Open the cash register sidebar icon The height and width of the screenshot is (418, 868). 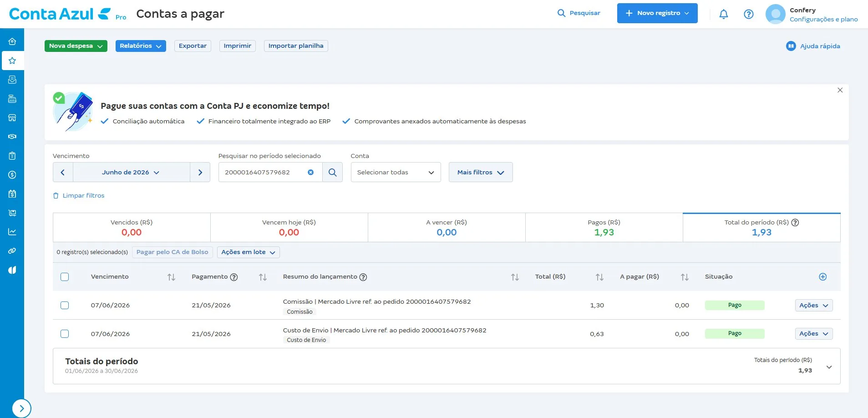click(12, 99)
